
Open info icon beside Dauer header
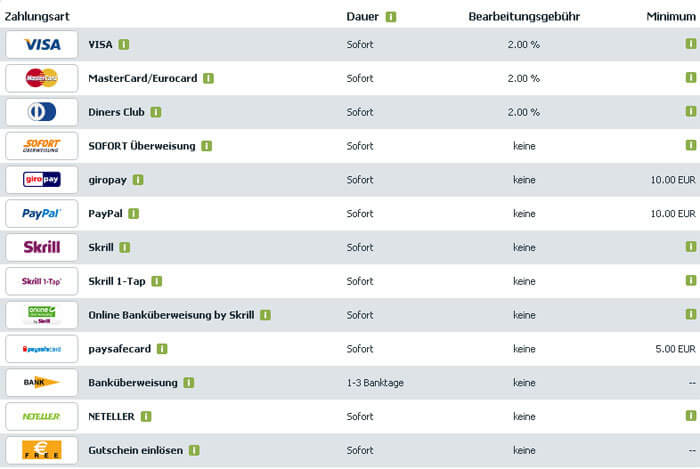[x=391, y=17]
